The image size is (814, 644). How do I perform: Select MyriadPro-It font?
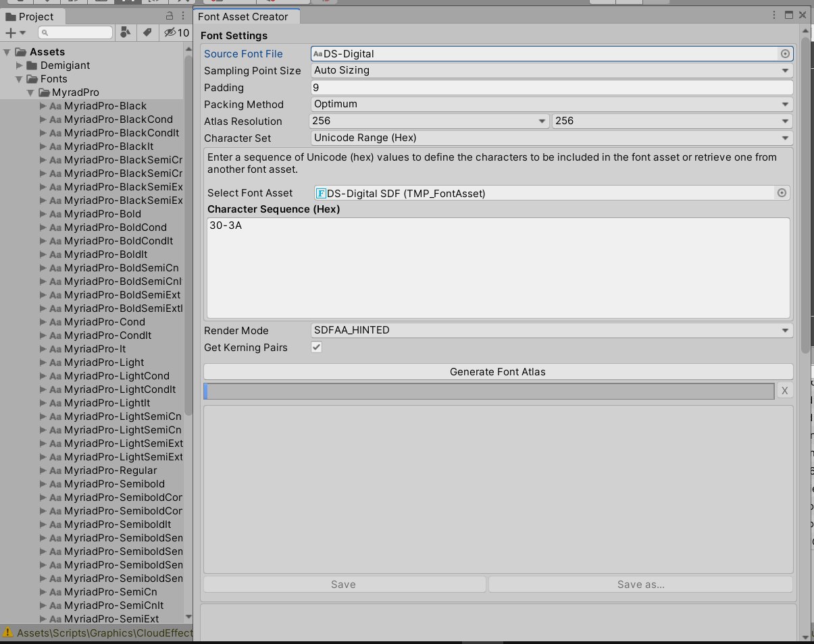tap(95, 349)
